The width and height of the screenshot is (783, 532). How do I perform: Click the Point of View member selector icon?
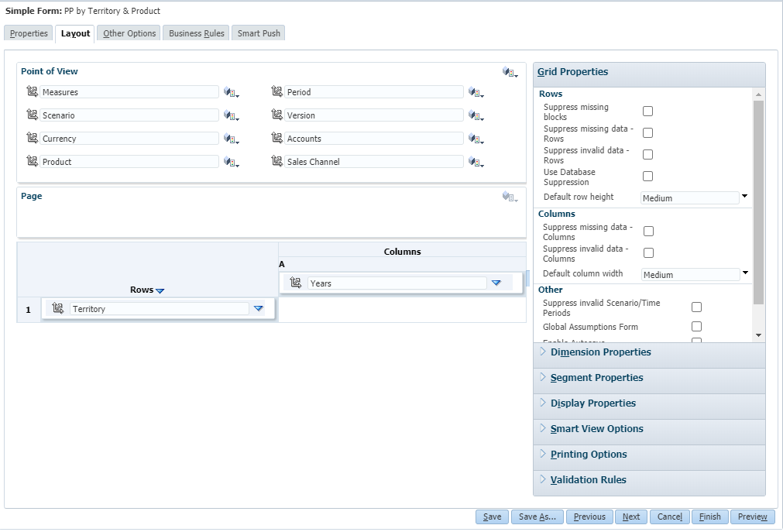[x=509, y=71]
